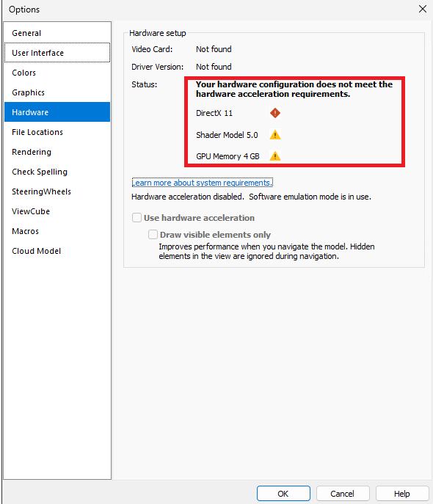Viewport: 433px width, 504px height.
Task: Click the Shader Model 5.0 warning icon
Action: [x=274, y=135]
